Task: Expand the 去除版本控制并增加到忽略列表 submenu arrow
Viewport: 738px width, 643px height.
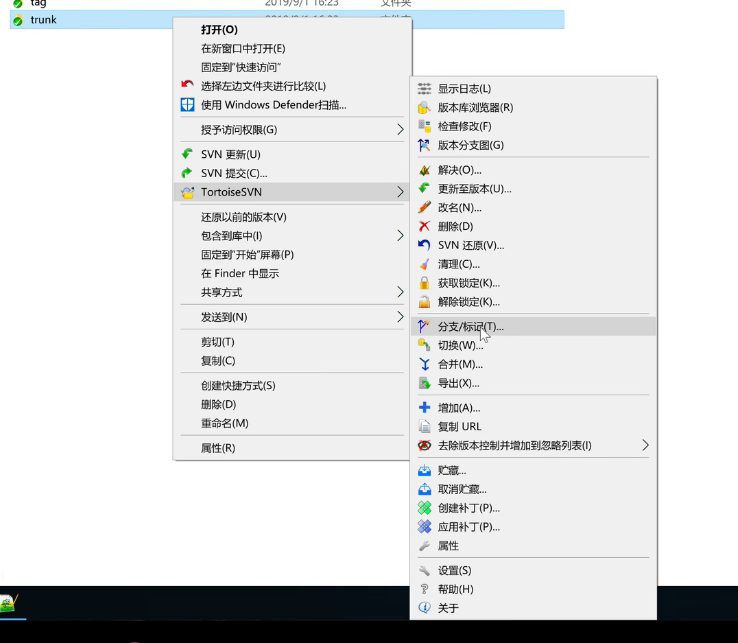Action: click(645, 445)
